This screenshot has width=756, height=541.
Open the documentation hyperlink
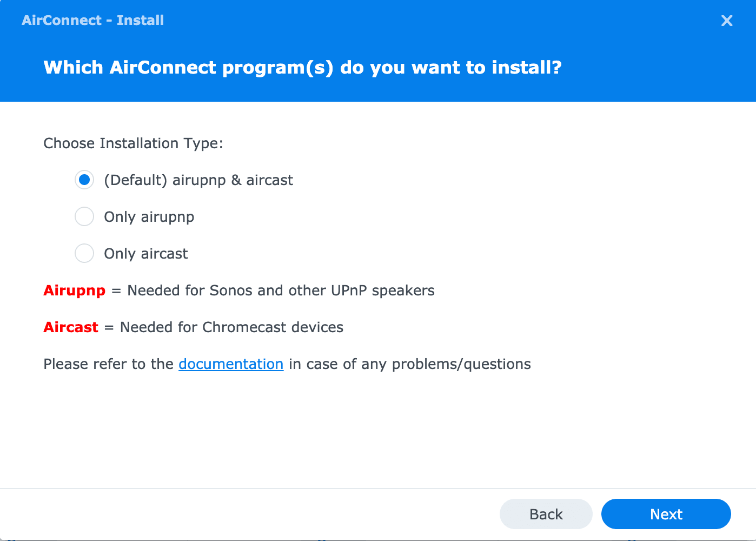pos(231,364)
